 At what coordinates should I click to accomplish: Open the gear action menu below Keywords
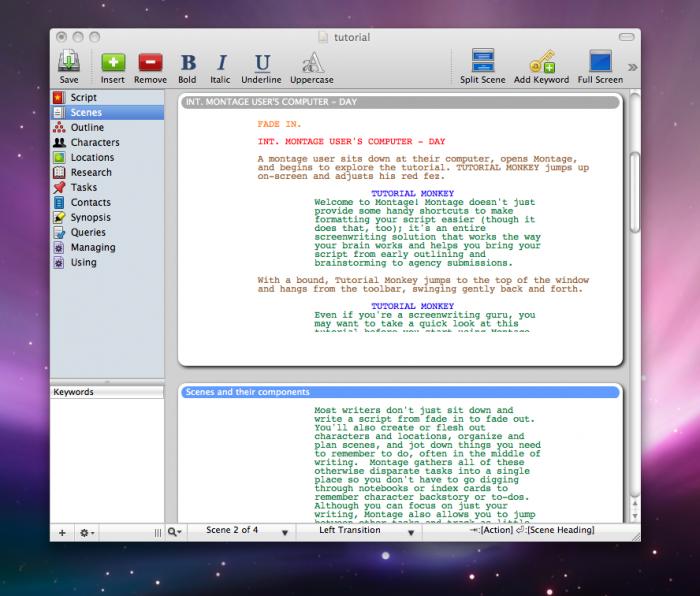[87, 533]
